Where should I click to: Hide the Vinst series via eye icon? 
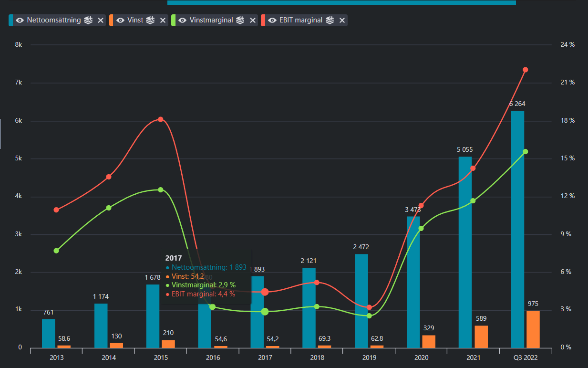pos(121,20)
